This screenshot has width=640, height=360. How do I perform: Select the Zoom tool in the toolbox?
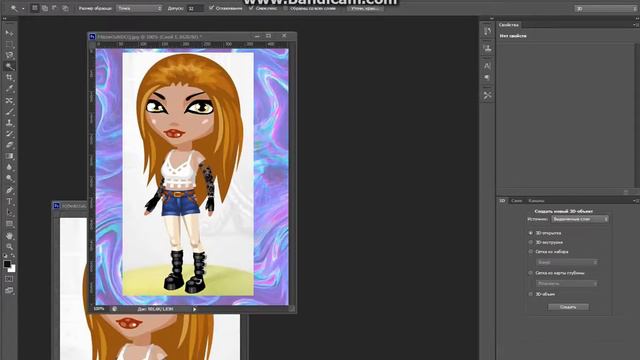[x=9, y=247]
